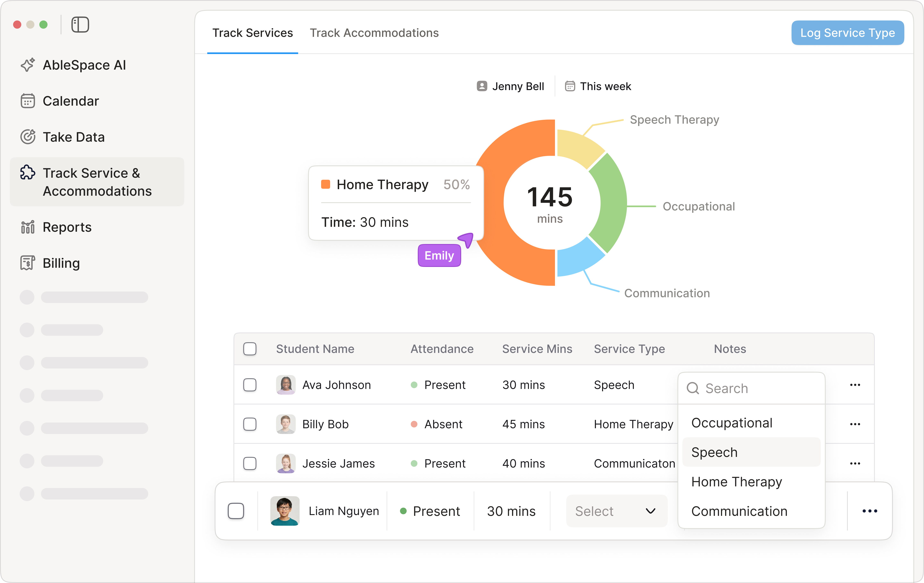Open more options for Ava Johnson row
Viewport: 924px width, 583px height.
pyautogui.click(x=855, y=385)
